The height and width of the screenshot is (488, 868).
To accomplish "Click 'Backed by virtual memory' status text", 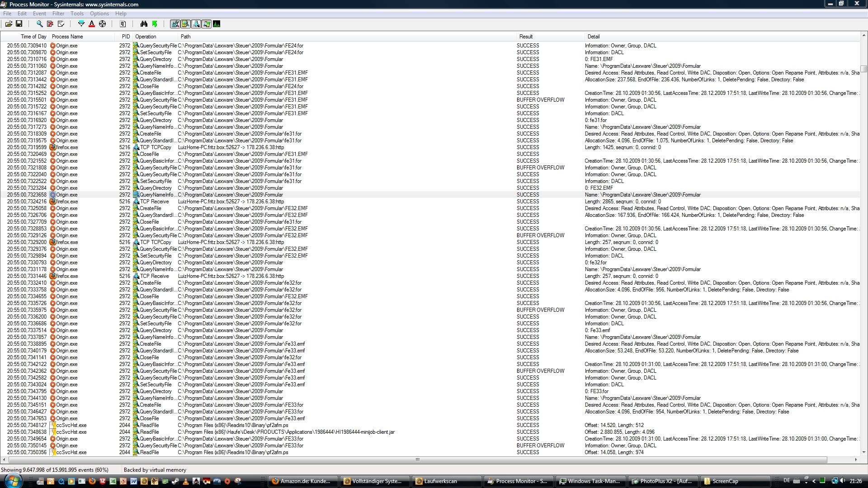I will [x=155, y=470].
